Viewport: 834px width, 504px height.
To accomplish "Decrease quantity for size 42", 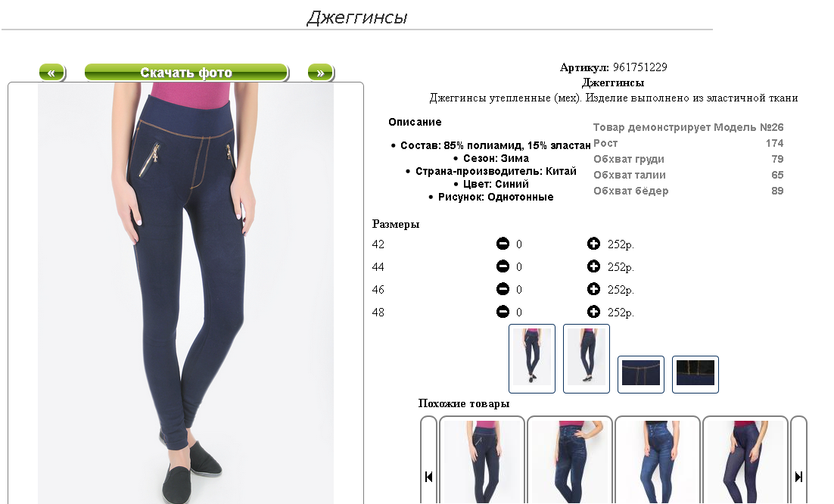I will pos(503,244).
